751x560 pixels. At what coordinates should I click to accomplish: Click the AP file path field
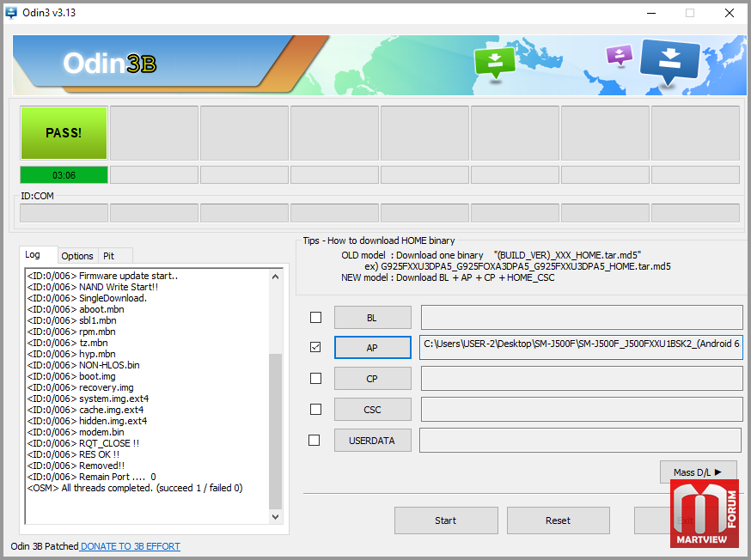click(581, 348)
